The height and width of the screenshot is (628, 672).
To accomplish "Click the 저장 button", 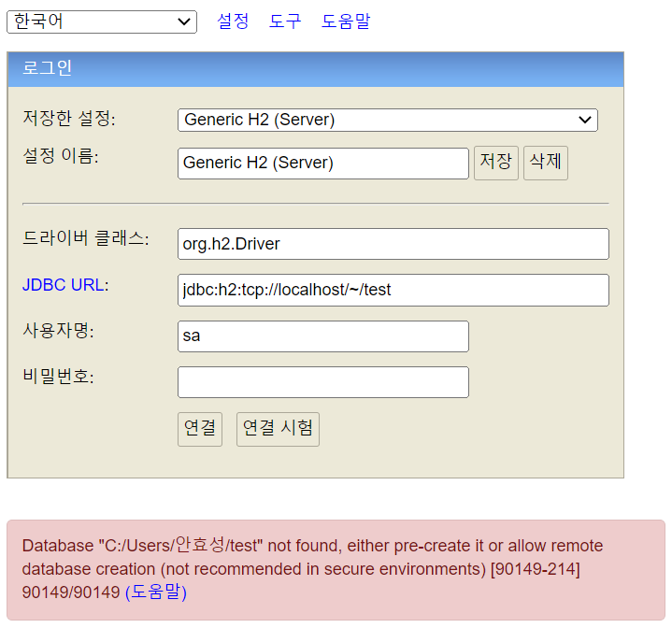I will pyautogui.click(x=496, y=163).
